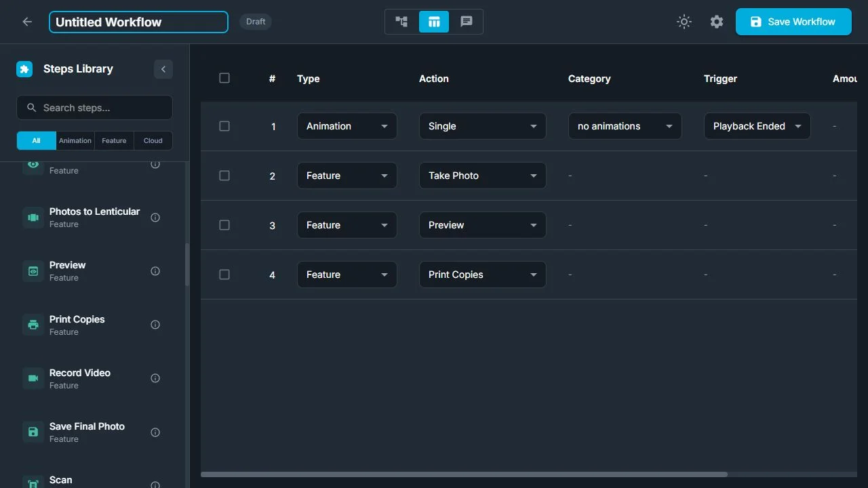Add the Photos to Lenticular step
The height and width of the screenshot is (488, 868).
[94, 218]
